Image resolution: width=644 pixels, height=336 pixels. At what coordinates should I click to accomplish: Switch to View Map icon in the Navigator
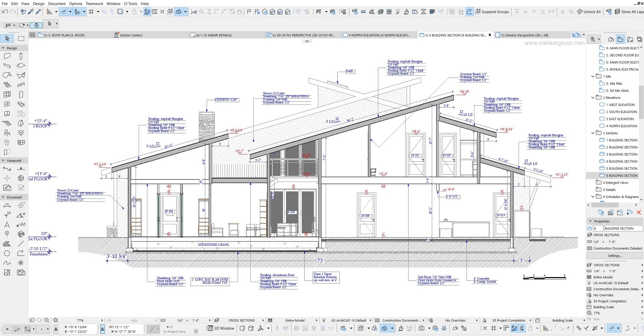tap(621, 39)
